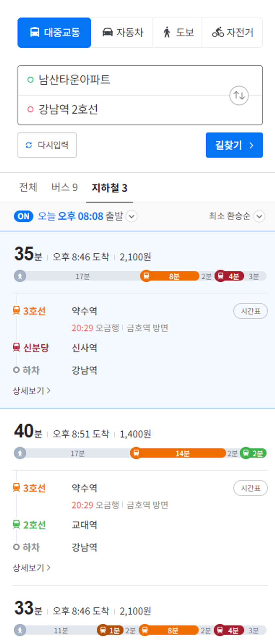Viewport: 275px width, 644px height.
Task: Expand 상세보기 for the 35분 route
Action: [32, 390]
